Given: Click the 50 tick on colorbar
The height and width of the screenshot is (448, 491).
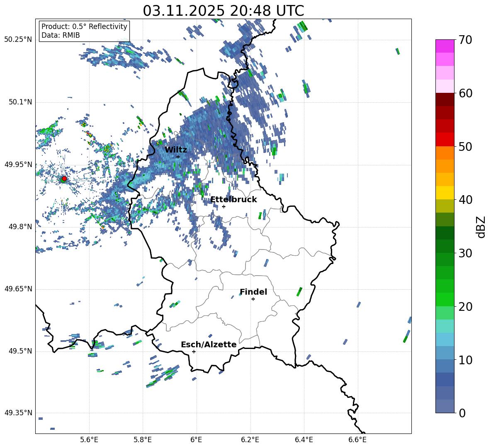Looking at the screenshot, I should [x=465, y=146].
